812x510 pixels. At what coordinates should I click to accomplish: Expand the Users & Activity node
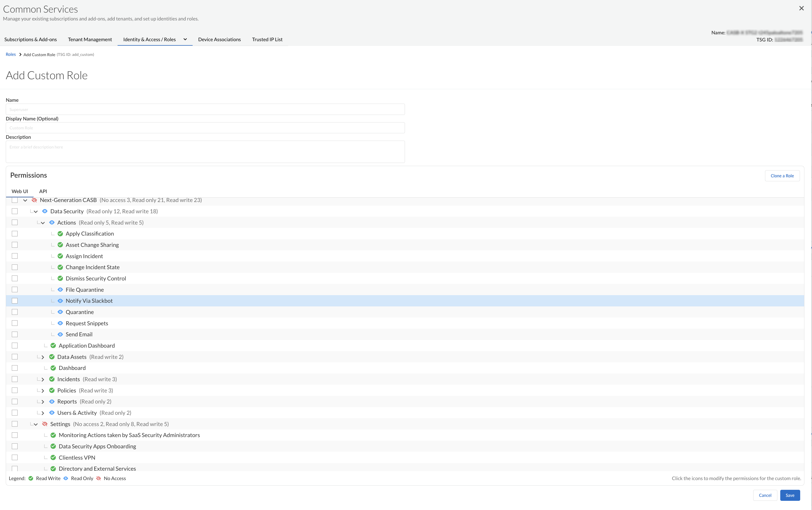[x=43, y=413]
